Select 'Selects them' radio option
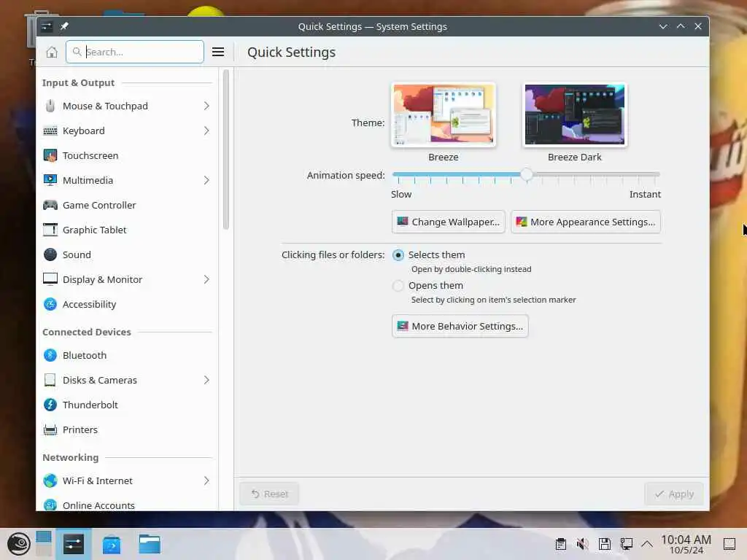The image size is (747, 560). (x=398, y=254)
